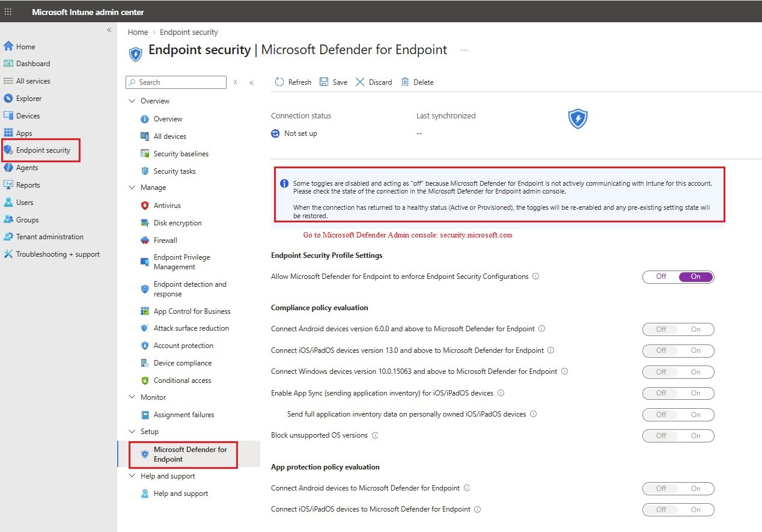This screenshot has height=532, width=762.
Task: Toggle Connect Android devices version 6.0.0 compliance switch
Action: coord(678,329)
